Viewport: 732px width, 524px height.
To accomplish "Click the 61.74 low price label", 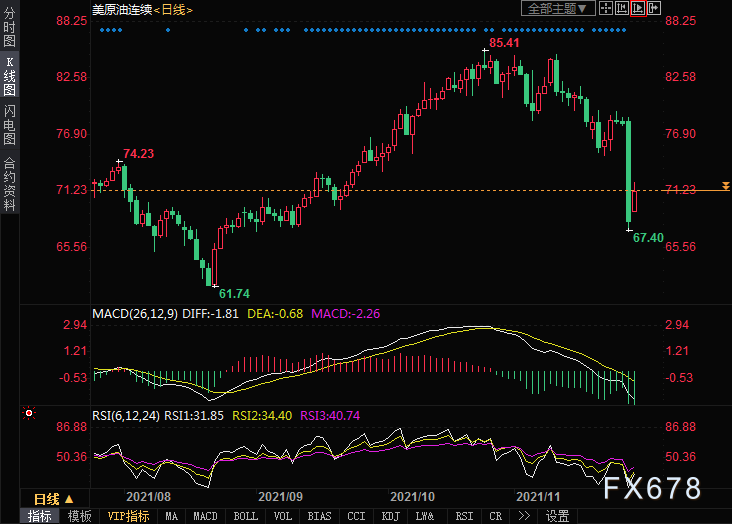I will tap(234, 293).
